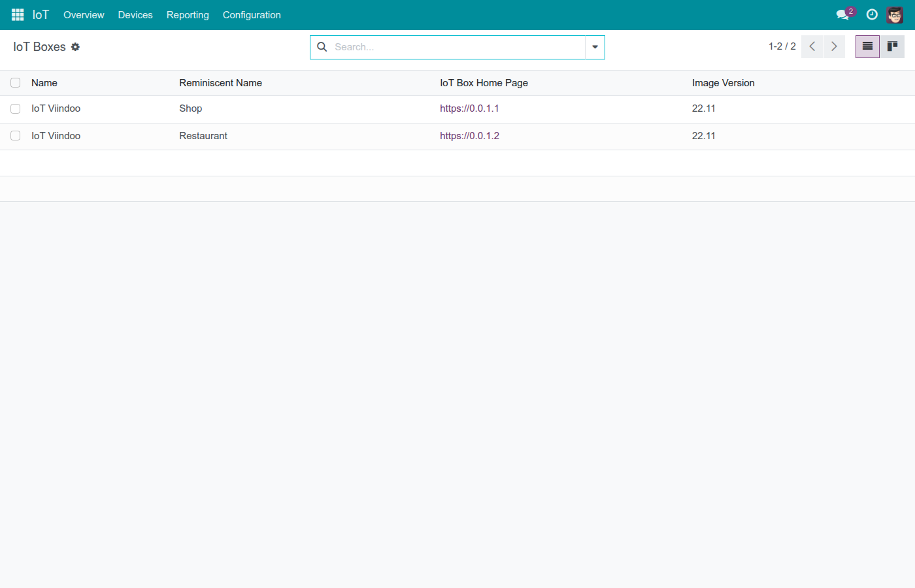Open the Reporting menu

188,15
